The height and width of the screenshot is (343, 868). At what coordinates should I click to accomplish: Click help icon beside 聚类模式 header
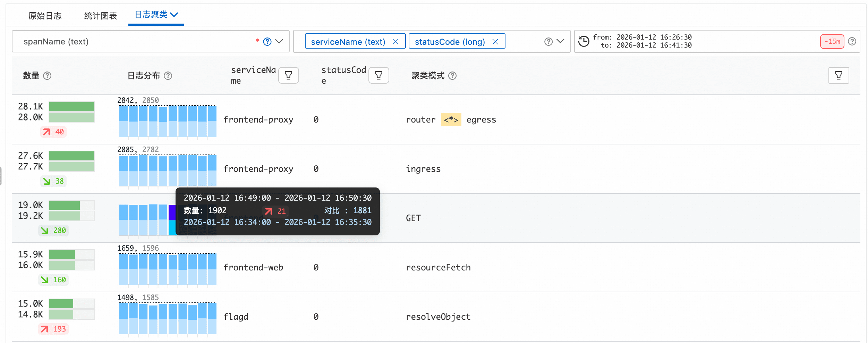click(452, 76)
